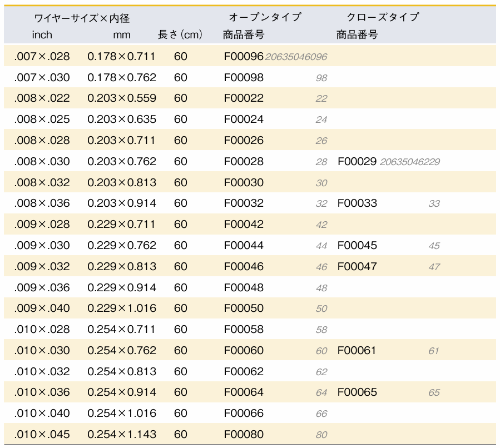The height and width of the screenshot is (448, 500).
Task: Click open type F00032
Action: pyautogui.click(x=244, y=203)
